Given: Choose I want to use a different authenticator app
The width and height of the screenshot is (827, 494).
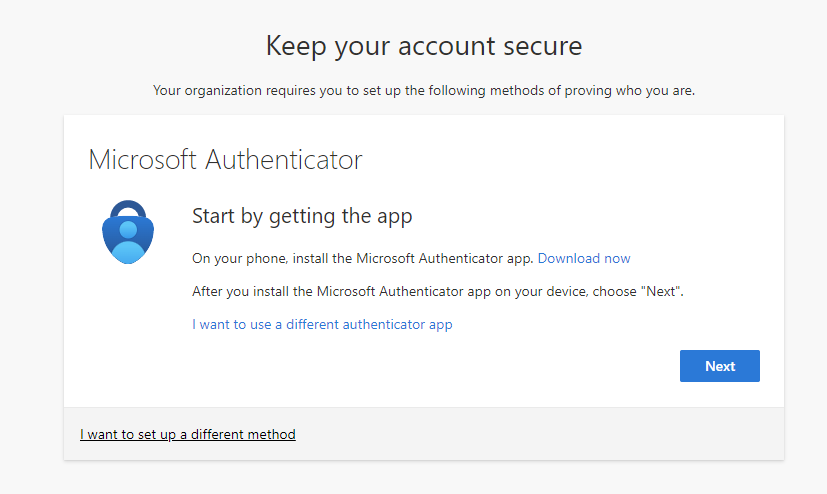Looking at the screenshot, I should pyautogui.click(x=322, y=324).
